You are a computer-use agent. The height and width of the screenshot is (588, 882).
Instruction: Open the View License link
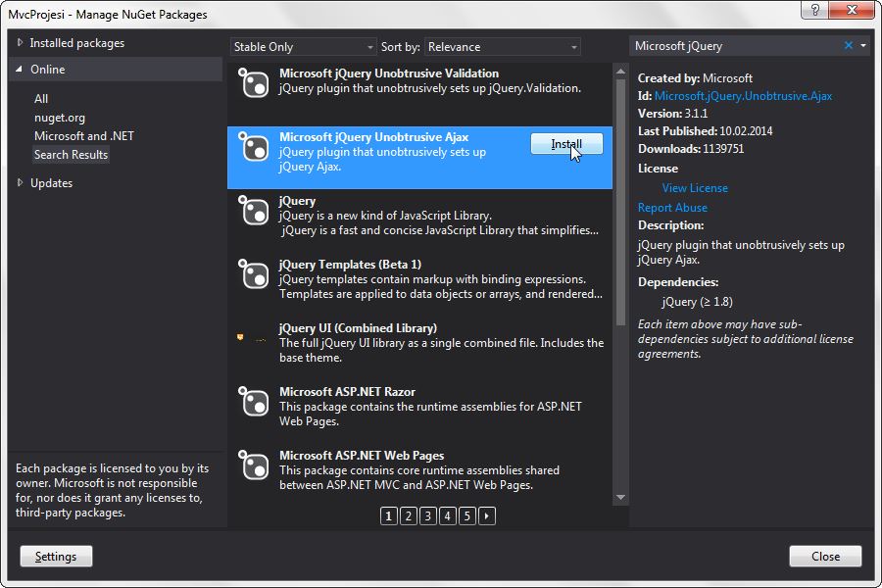pos(695,188)
